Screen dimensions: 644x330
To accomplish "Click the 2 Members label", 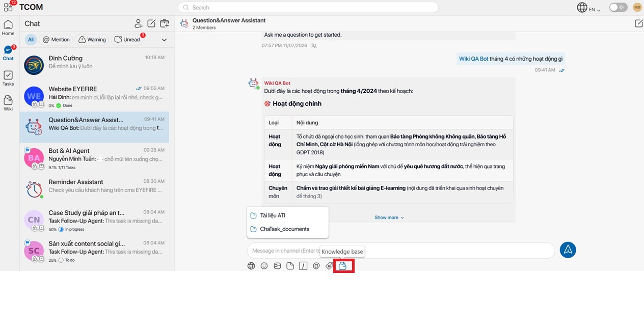I will tap(204, 28).
